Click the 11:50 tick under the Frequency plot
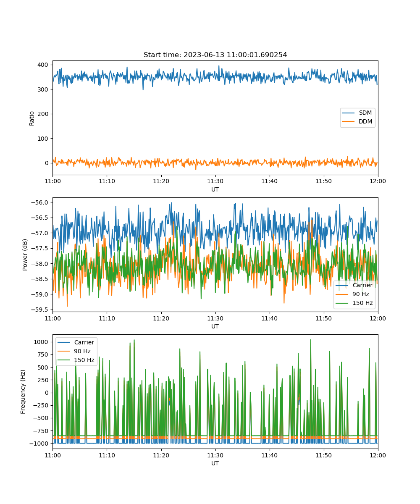The height and width of the screenshot is (504, 420). (x=323, y=455)
